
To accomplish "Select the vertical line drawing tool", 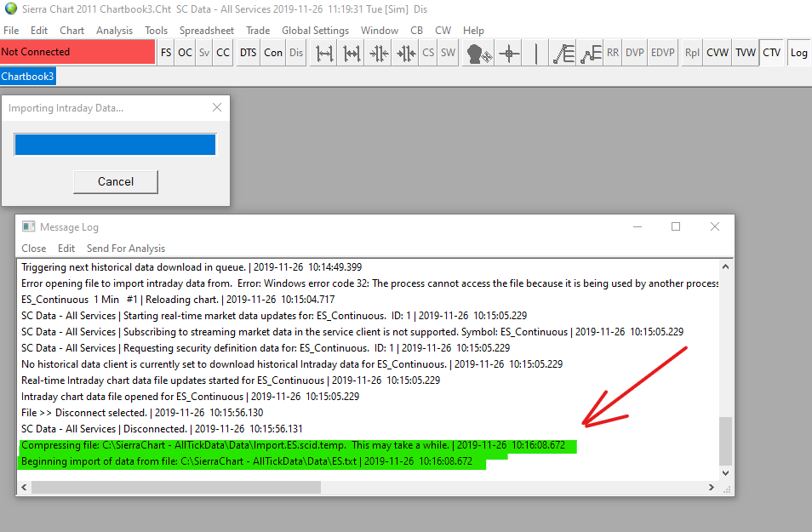I will [536, 53].
